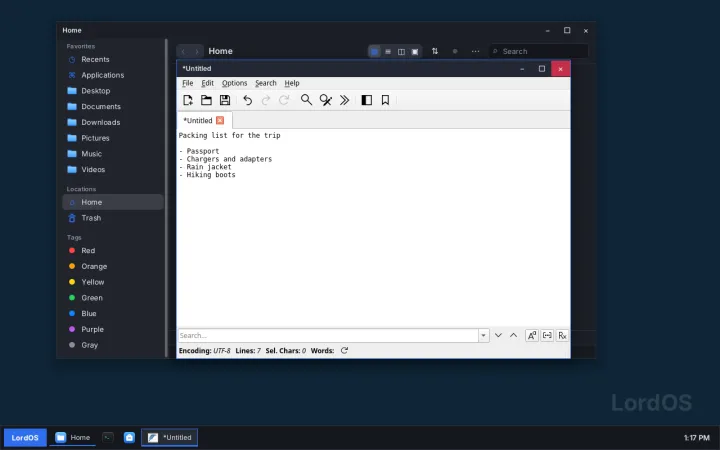The image size is (720, 450).
Task: Switch file manager to icon grid view
Action: (x=375, y=51)
